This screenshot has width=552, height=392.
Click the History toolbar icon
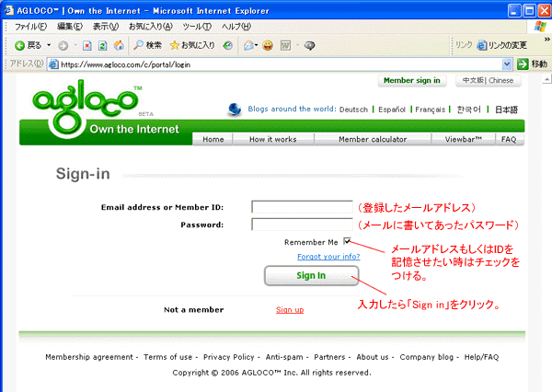(x=227, y=45)
